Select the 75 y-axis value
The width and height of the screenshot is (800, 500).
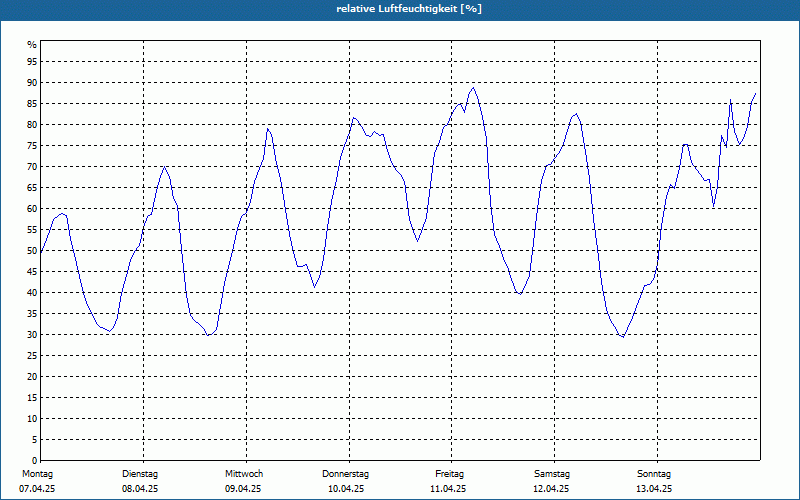coord(32,146)
